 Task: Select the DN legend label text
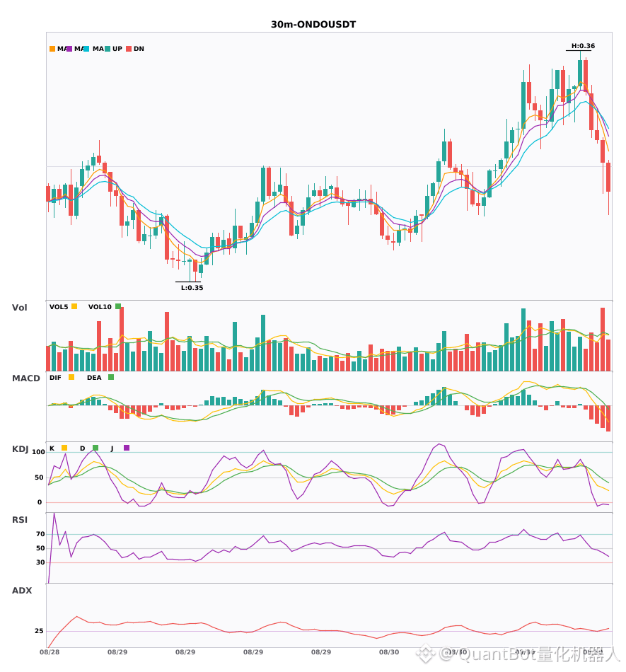point(139,49)
